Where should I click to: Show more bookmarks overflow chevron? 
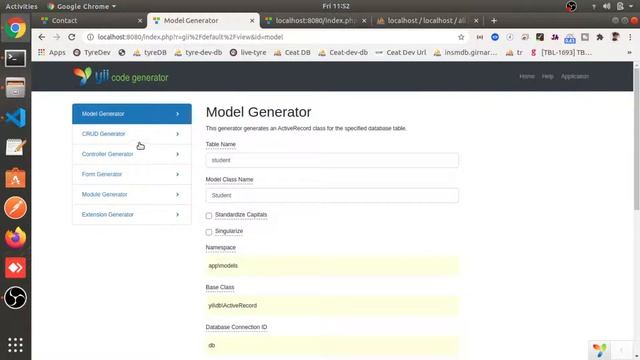(x=629, y=52)
